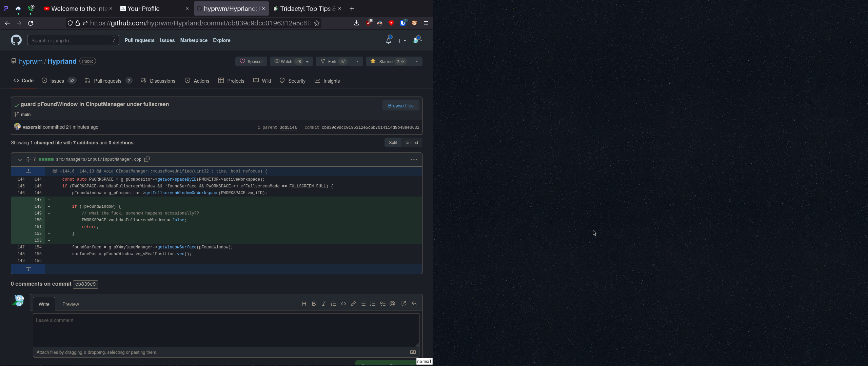Image resolution: width=868 pixels, height=366 pixels.
Task: Mention a user with the @ icon
Action: tap(392, 304)
